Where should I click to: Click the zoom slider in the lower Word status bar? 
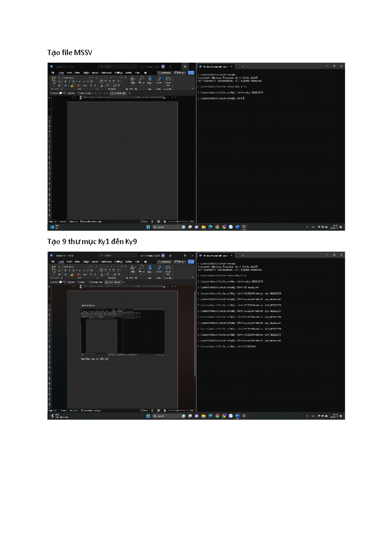point(178,410)
